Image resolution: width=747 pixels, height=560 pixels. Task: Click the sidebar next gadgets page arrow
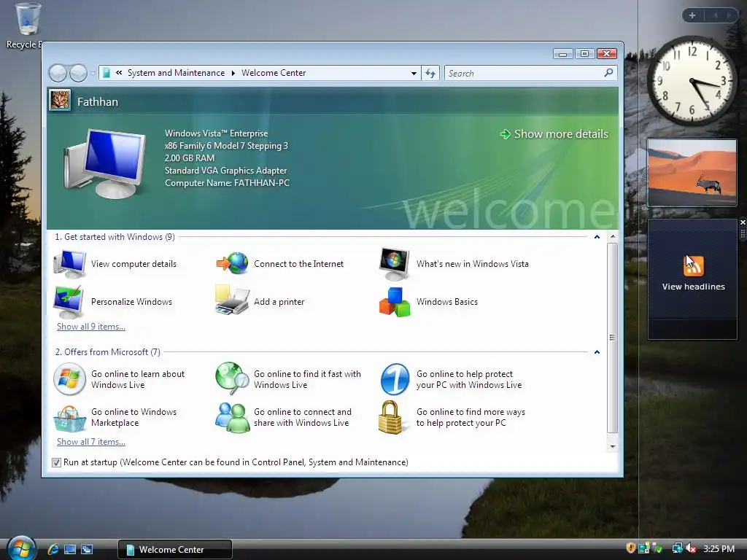(x=729, y=15)
